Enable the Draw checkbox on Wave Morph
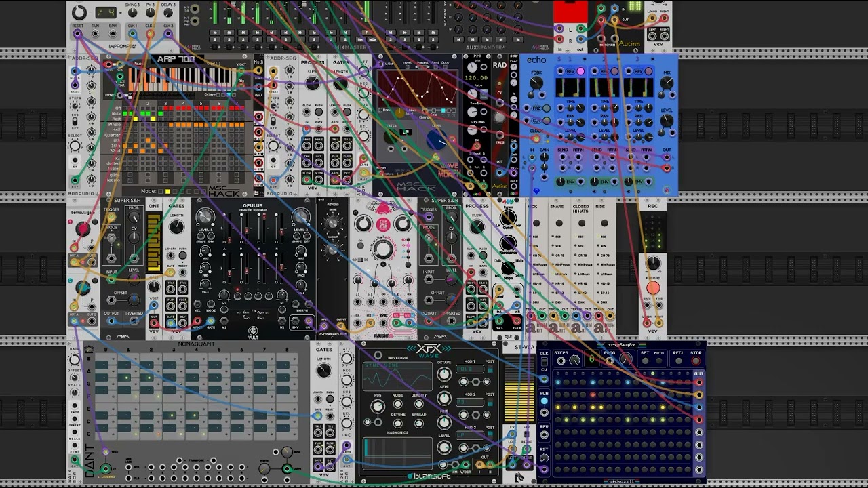 click(382, 110)
